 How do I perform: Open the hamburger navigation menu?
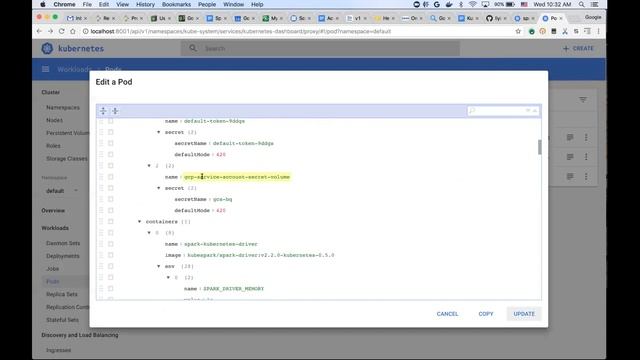coord(46,69)
